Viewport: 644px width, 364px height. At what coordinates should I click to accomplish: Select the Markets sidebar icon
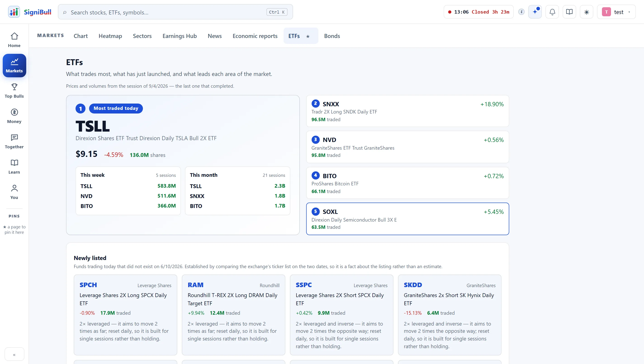click(x=14, y=66)
